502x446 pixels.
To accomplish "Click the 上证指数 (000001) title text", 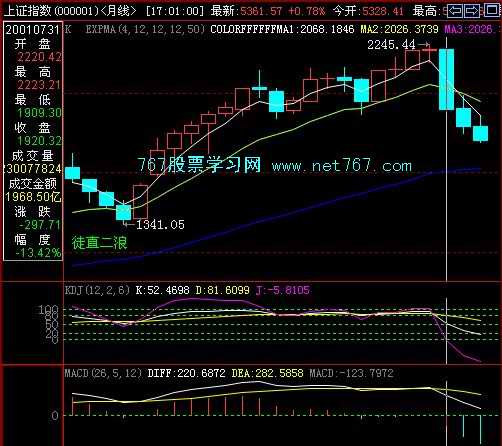I will click(x=51, y=11).
